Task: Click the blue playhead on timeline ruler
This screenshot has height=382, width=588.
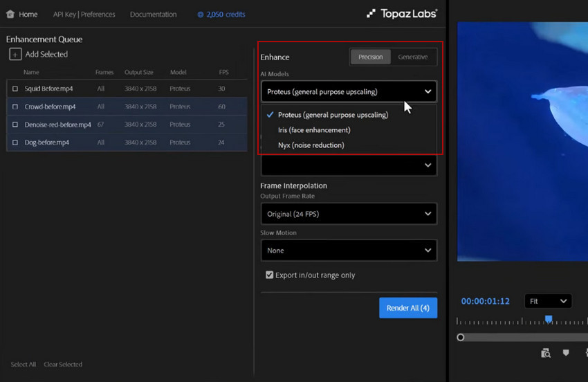Action: 549,319
